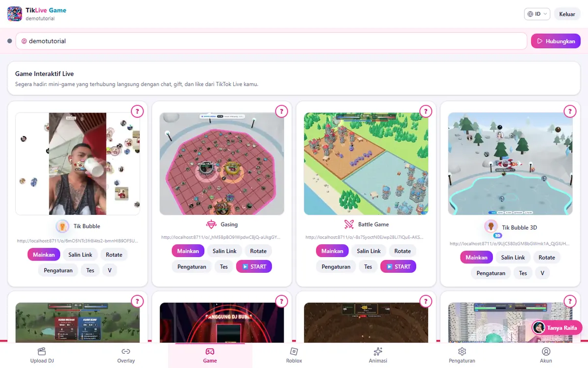This screenshot has height=368, width=588.
Task: Open Pengaturan for the Tik Bubble 3D card
Action: (491, 273)
